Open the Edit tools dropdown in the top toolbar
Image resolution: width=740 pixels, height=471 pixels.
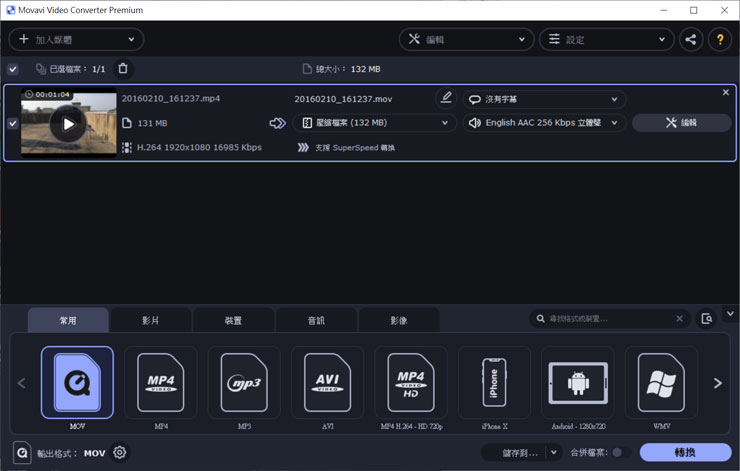pos(466,39)
